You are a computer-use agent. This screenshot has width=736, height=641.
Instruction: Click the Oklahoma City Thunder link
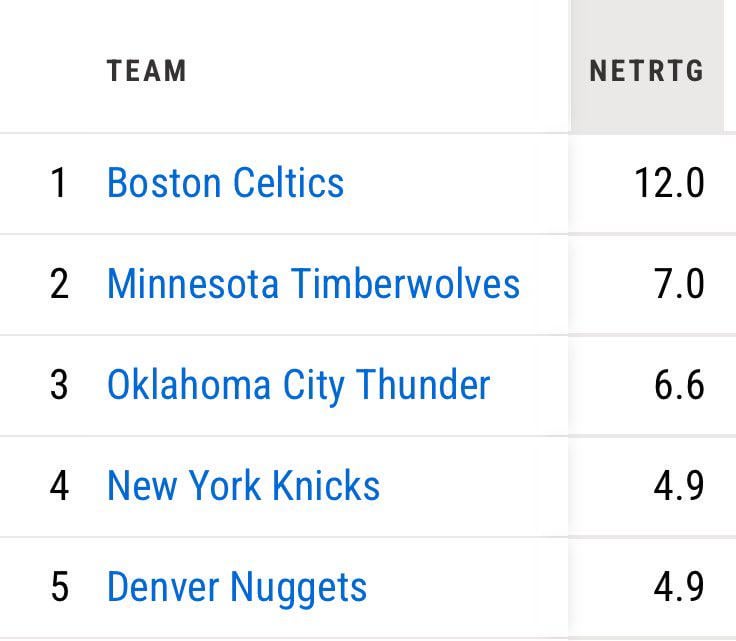coord(298,385)
